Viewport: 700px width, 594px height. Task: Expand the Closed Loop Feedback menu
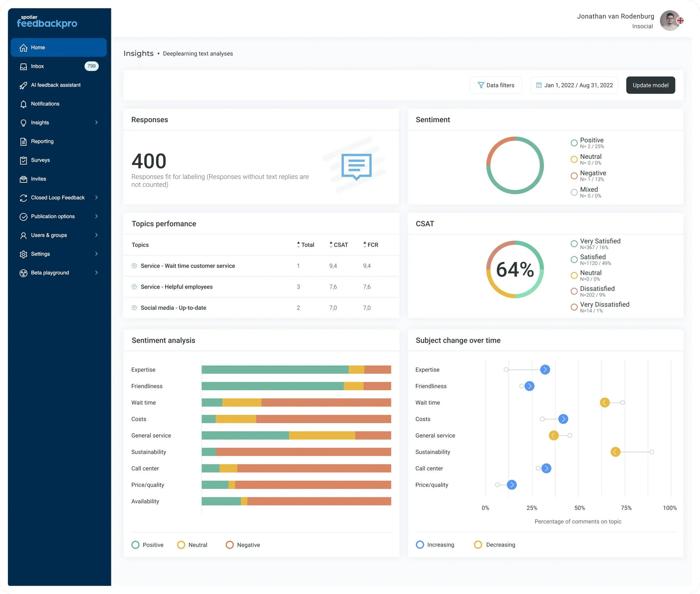pyautogui.click(x=58, y=197)
